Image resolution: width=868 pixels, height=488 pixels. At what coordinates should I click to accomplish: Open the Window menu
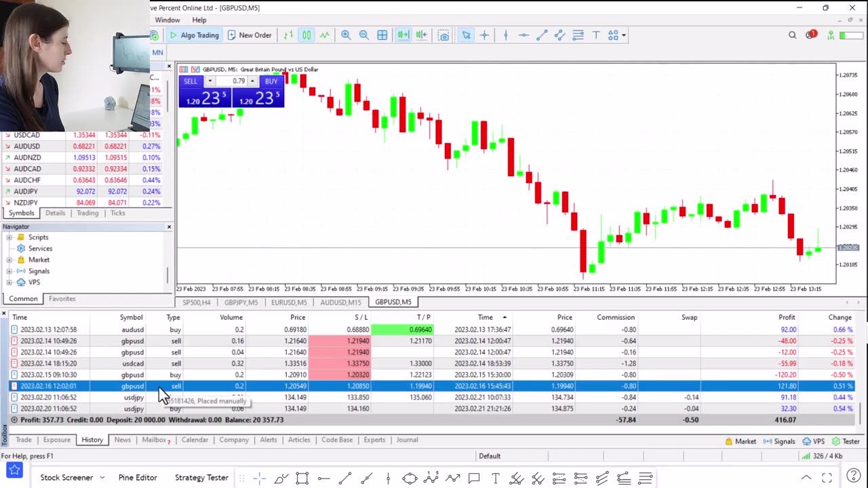pyautogui.click(x=167, y=20)
